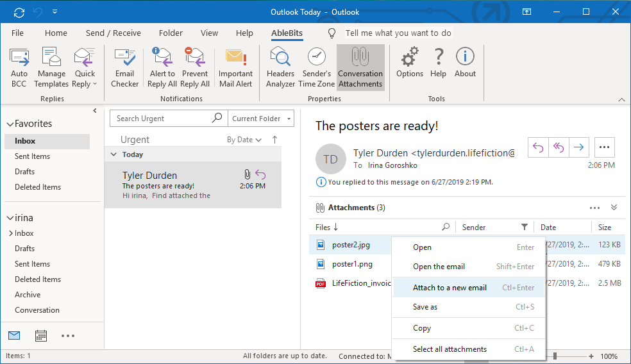The image size is (631, 364).
Task: Collapse the irina account tree
Action: coord(10,218)
